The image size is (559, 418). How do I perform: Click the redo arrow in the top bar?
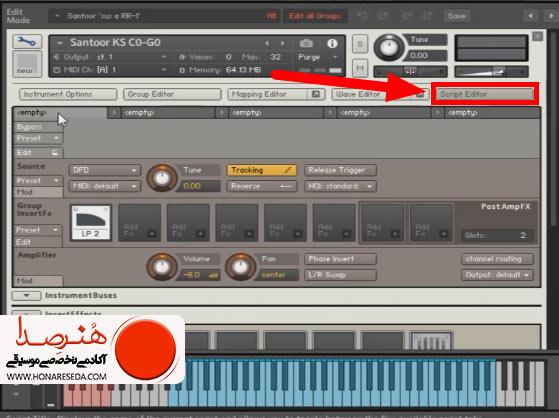click(x=407, y=16)
